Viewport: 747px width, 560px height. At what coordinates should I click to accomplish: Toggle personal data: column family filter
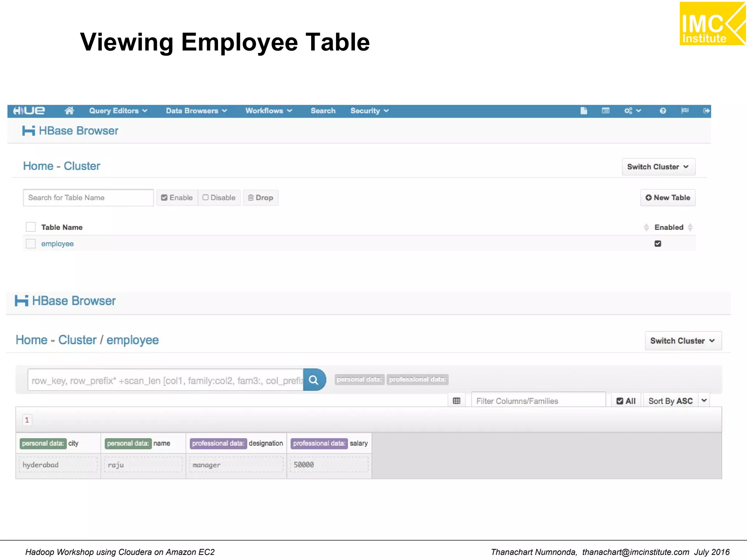pyautogui.click(x=359, y=380)
